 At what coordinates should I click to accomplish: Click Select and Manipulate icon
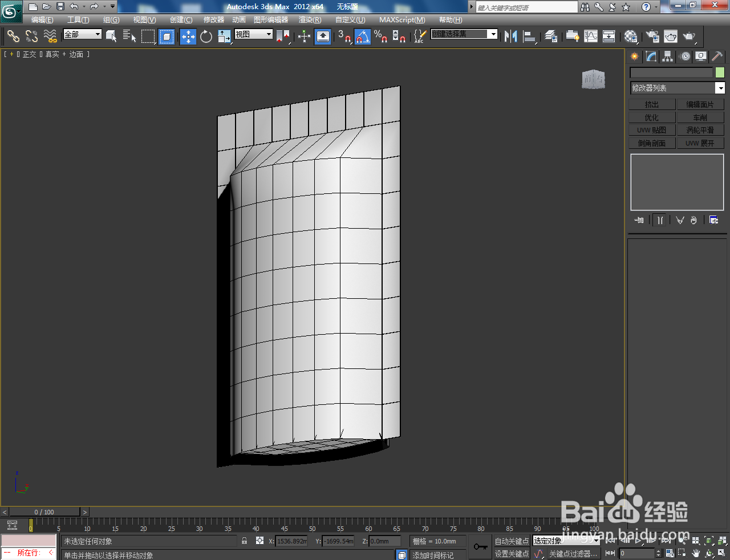(304, 36)
